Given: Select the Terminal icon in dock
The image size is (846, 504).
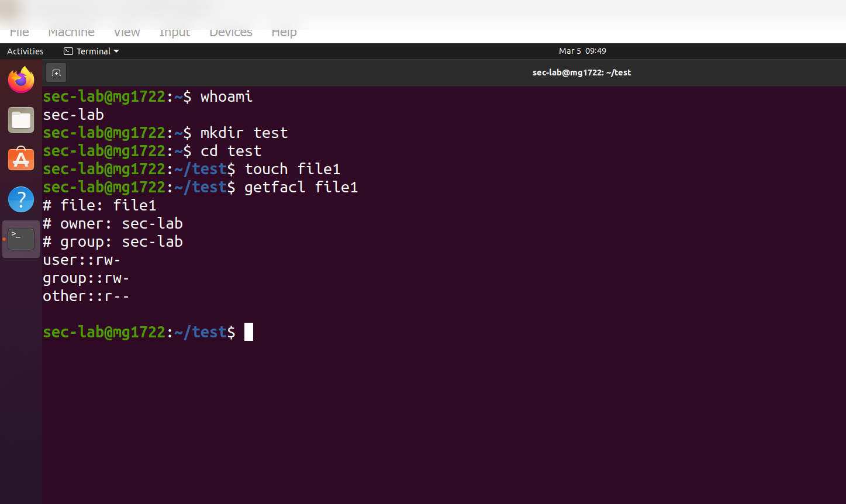Looking at the screenshot, I should 21,239.
